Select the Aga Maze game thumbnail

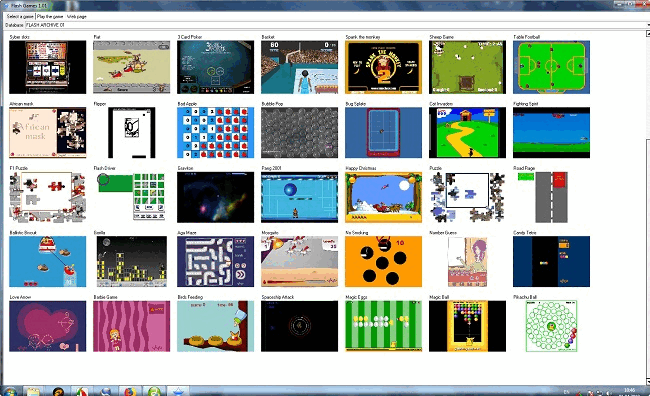click(x=216, y=262)
